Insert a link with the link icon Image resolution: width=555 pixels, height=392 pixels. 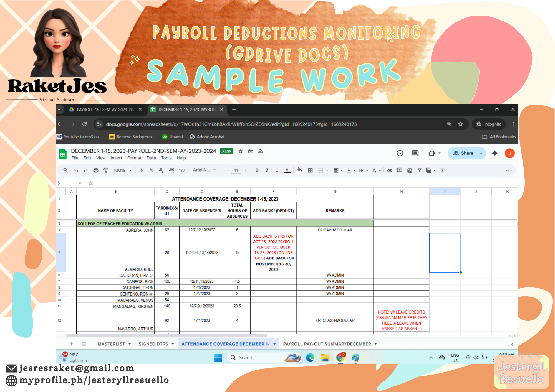pos(390,170)
